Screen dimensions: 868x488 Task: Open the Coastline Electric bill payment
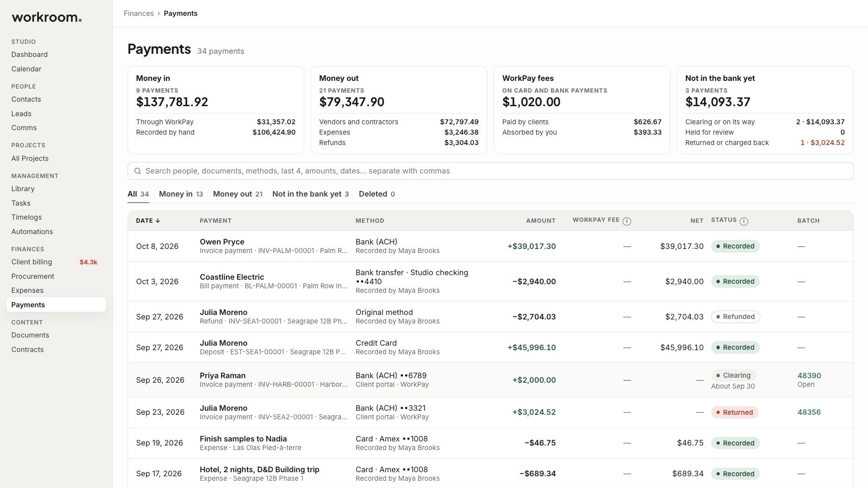click(x=490, y=282)
